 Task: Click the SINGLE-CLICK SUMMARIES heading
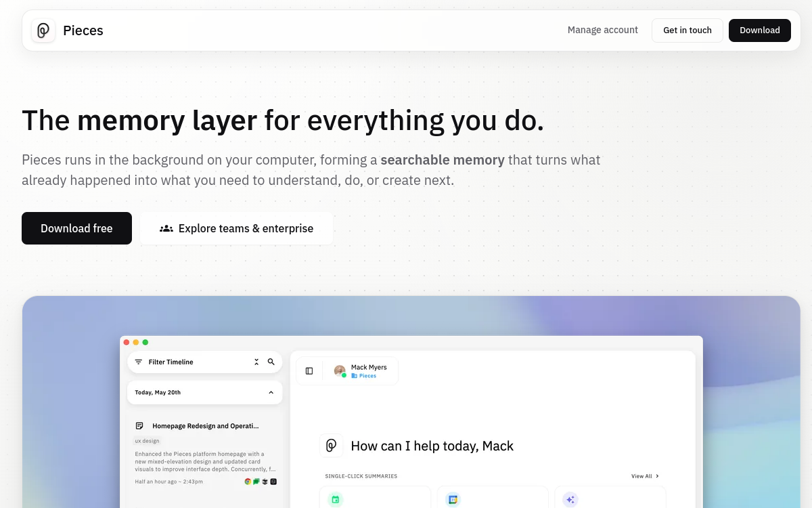tap(361, 476)
